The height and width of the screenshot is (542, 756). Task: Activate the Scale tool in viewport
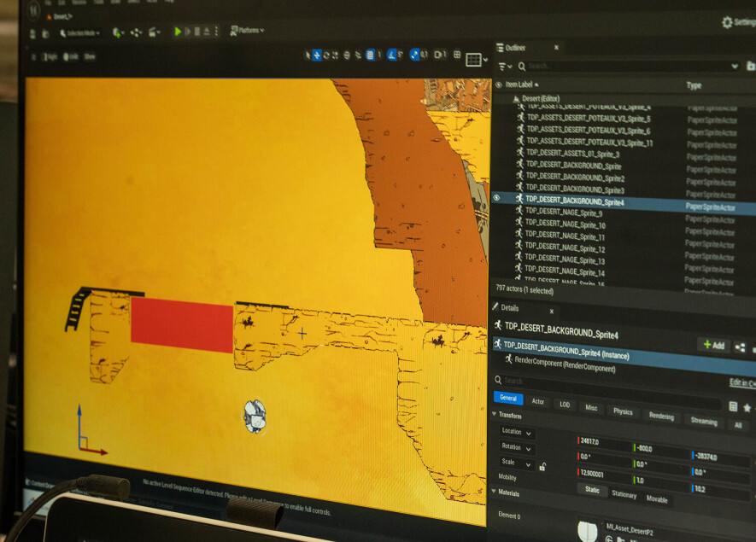click(335, 55)
